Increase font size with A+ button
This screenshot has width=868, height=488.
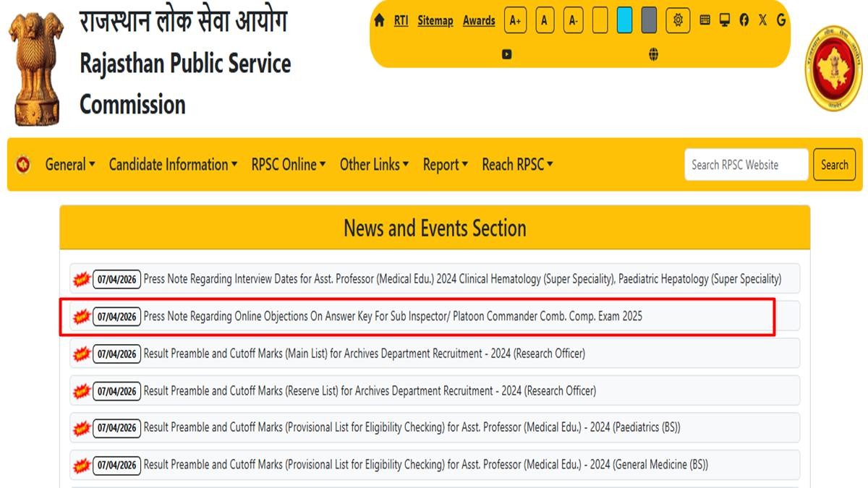[x=515, y=21]
